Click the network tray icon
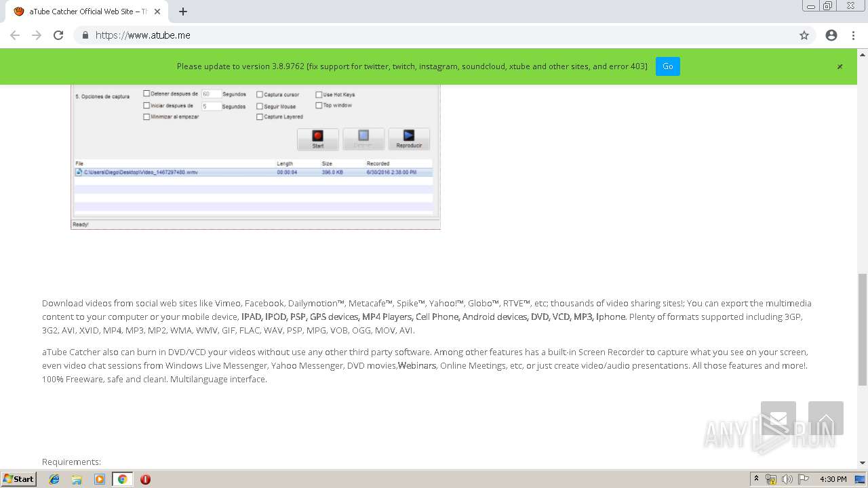868x488 pixels. (771, 479)
